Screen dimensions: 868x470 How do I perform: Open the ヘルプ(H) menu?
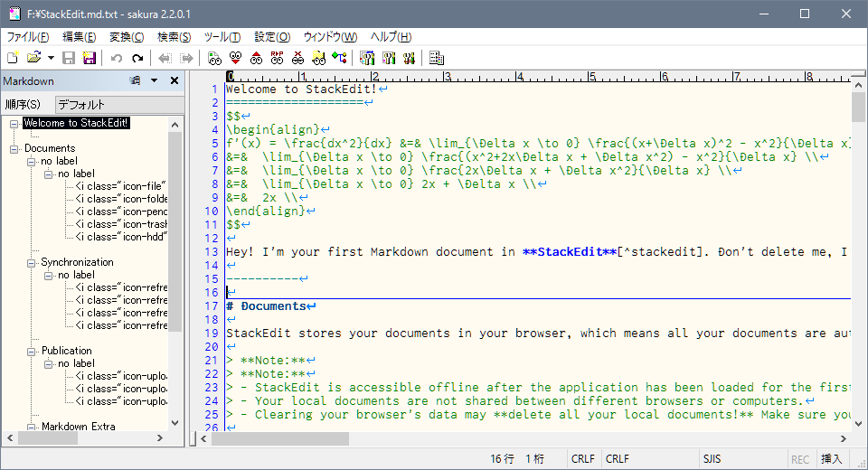391,37
